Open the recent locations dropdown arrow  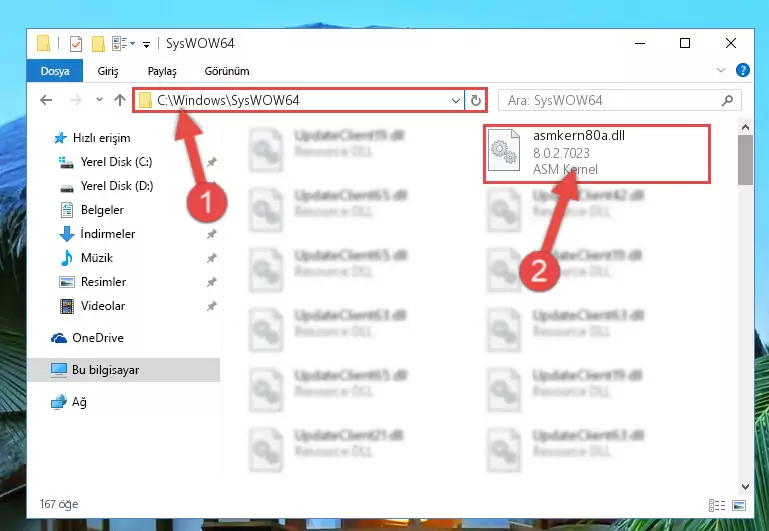99,100
